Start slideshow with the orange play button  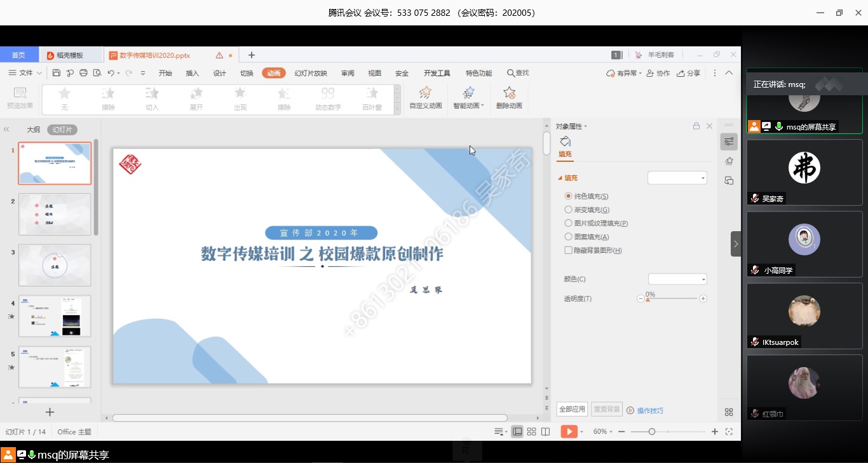click(x=569, y=432)
